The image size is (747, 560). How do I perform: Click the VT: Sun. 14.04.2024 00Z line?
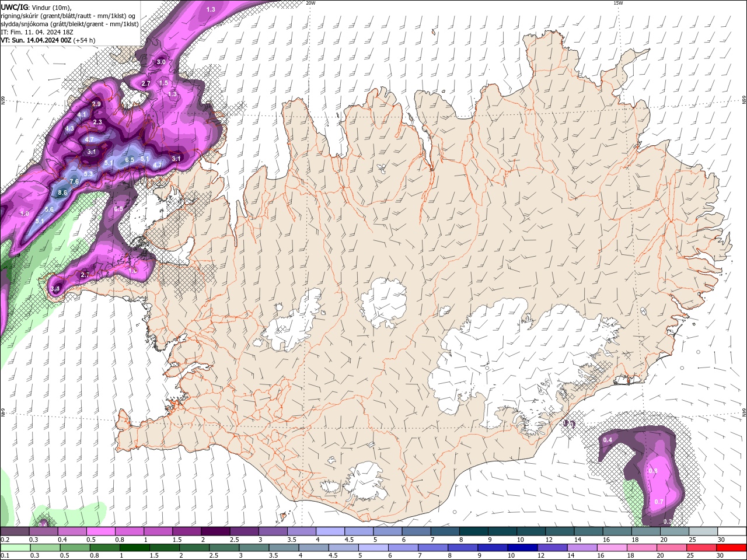[48, 40]
